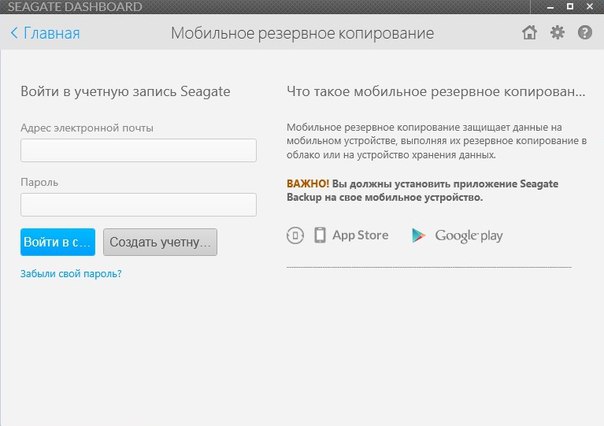Image resolution: width=604 pixels, height=426 pixels.
Task: Click the circular sync icon before App Store
Action: click(295, 236)
